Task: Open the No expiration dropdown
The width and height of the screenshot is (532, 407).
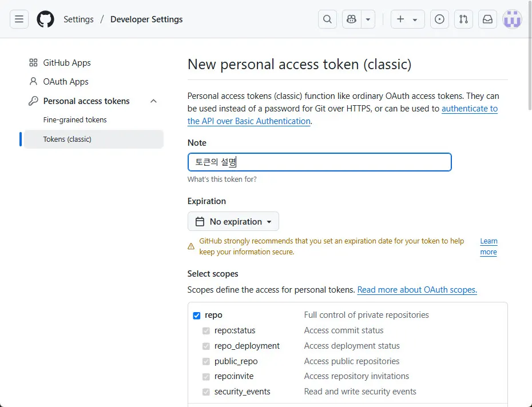Action: click(x=233, y=222)
